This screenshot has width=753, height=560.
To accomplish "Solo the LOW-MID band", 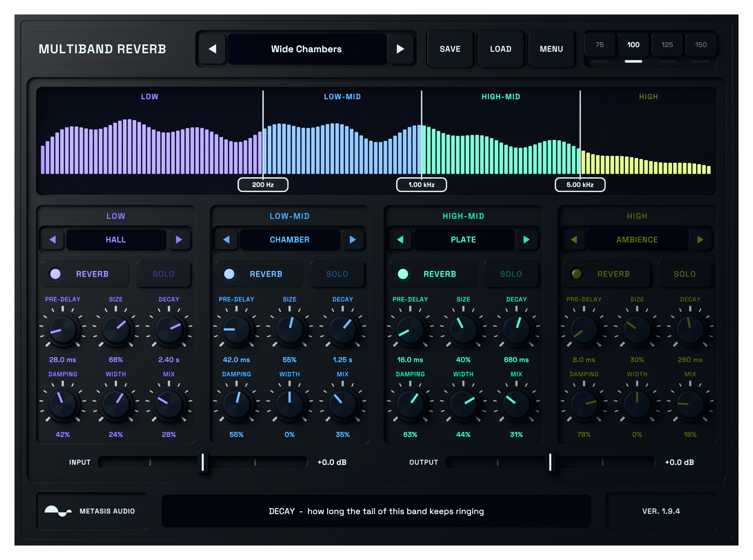I will pos(337,274).
